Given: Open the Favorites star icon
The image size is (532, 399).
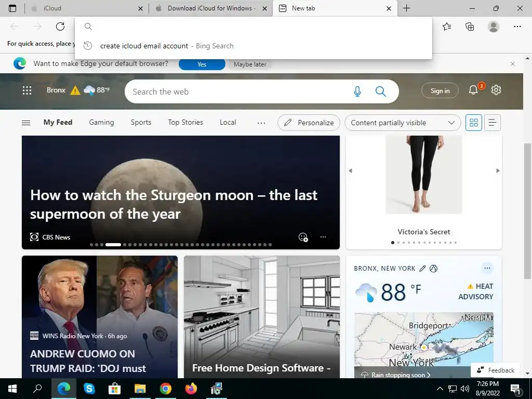Looking at the screenshot, I should click(x=447, y=26).
